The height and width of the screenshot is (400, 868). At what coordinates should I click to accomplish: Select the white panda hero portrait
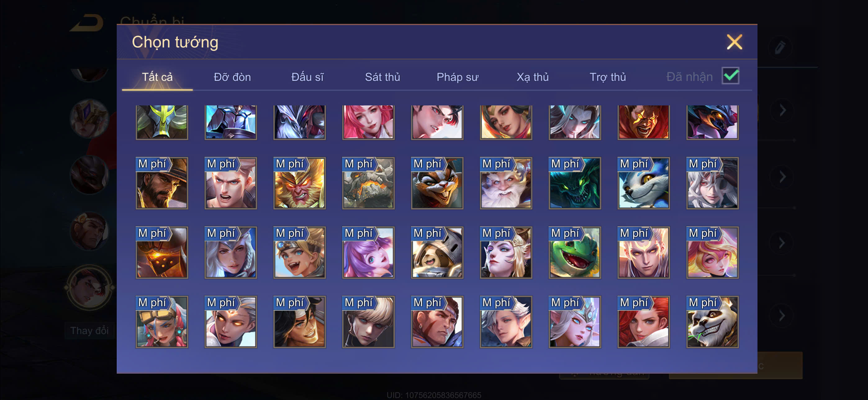point(712,322)
